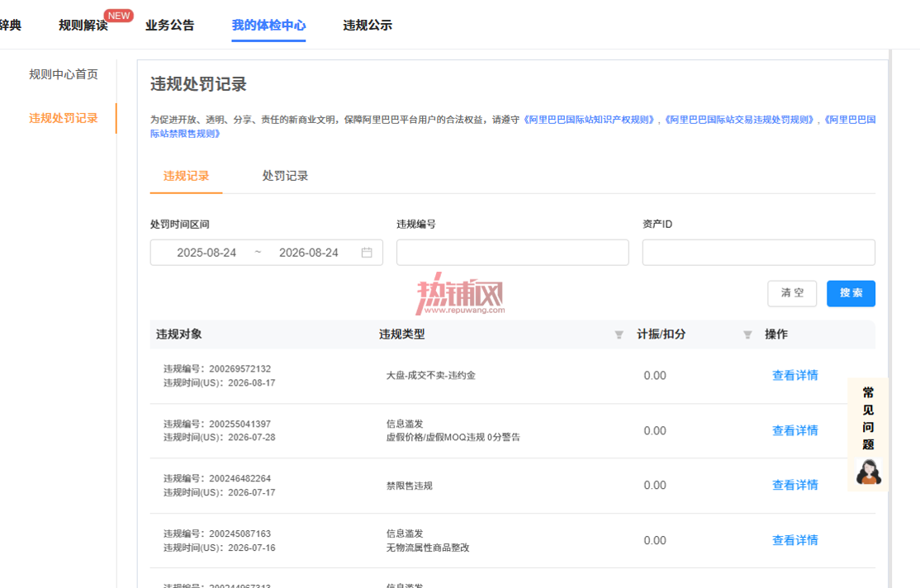Click the start date 2025-08-24 field
The width and height of the screenshot is (920, 588).
206,253
